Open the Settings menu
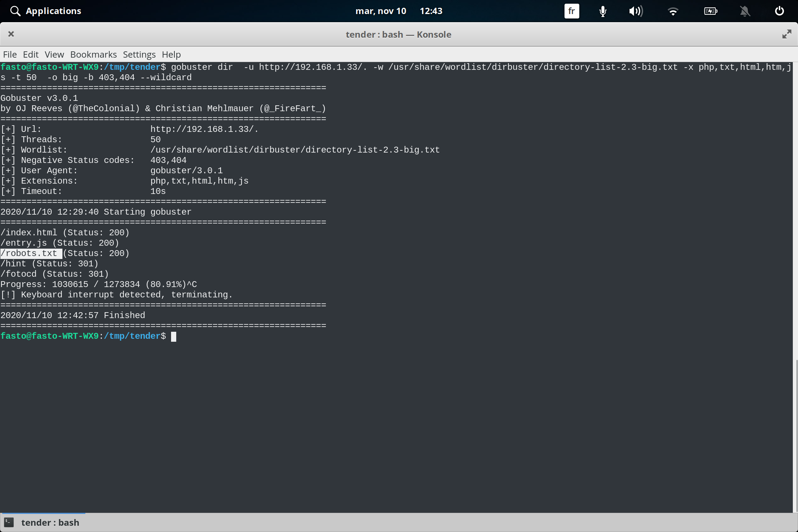The width and height of the screenshot is (798, 532). [139, 54]
